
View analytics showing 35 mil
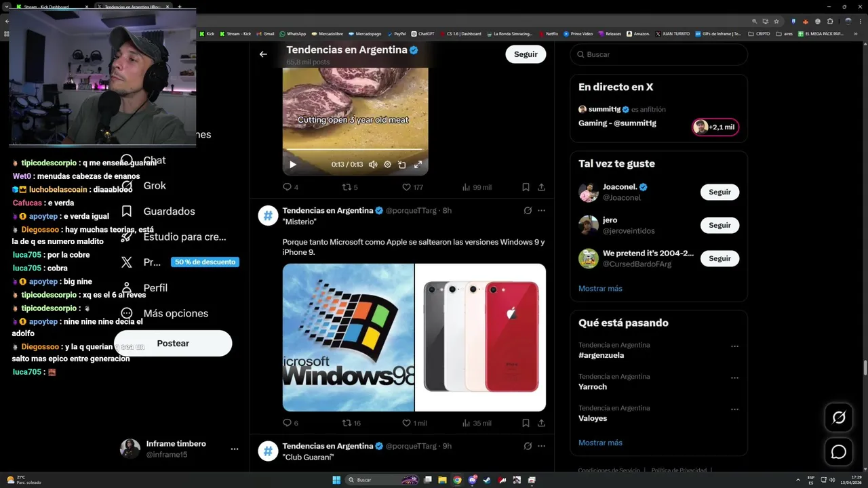pos(477,423)
